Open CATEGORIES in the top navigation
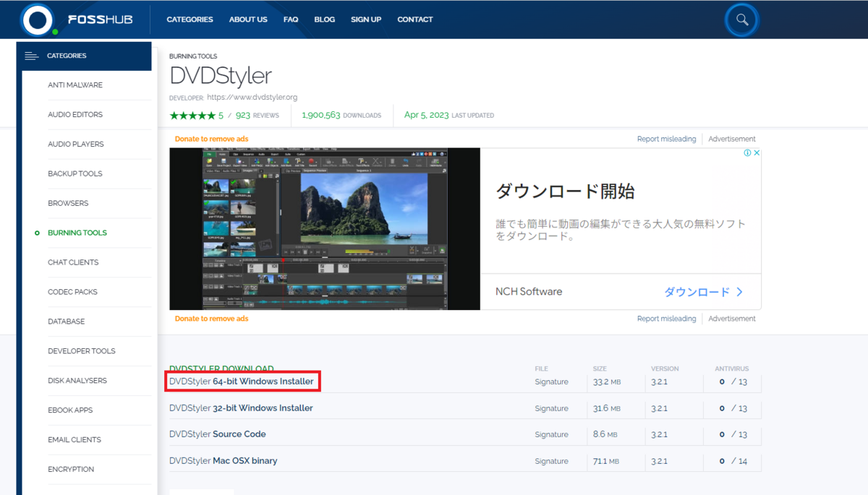Image resolution: width=868 pixels, height=495 pixels. 190,20
